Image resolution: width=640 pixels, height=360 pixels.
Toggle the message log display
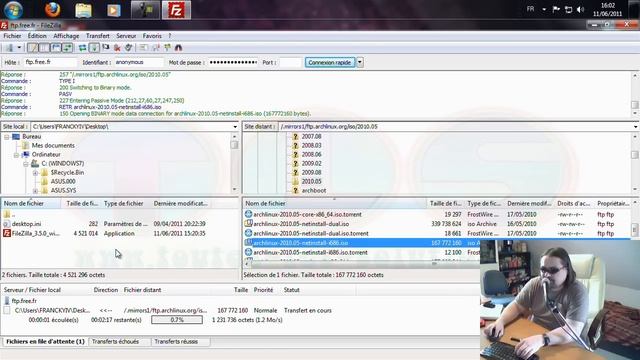click(32, 48)
